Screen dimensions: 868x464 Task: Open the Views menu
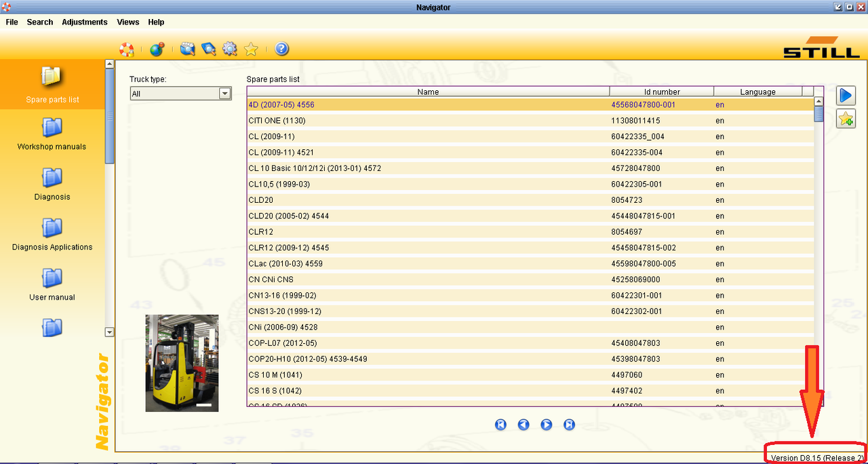(x=128, y=22)
